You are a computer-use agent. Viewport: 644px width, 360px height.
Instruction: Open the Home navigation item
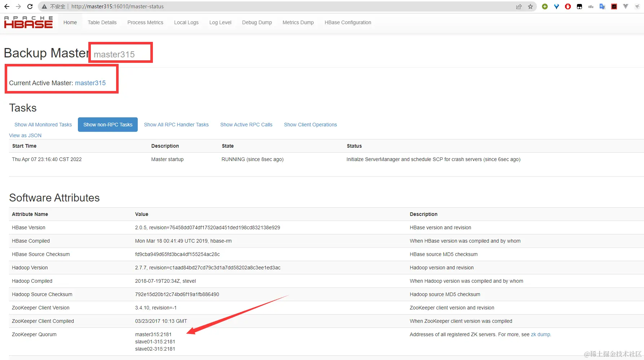tap(70, 22)
